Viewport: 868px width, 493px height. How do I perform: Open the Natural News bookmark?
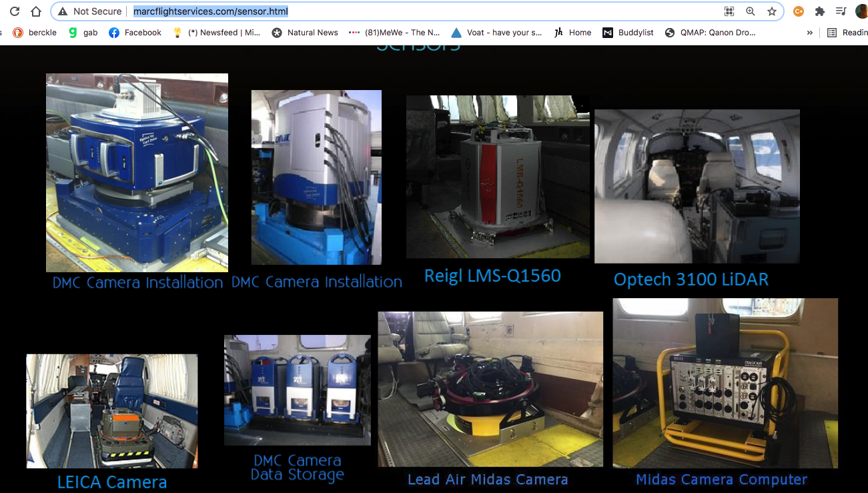(305, 33)
